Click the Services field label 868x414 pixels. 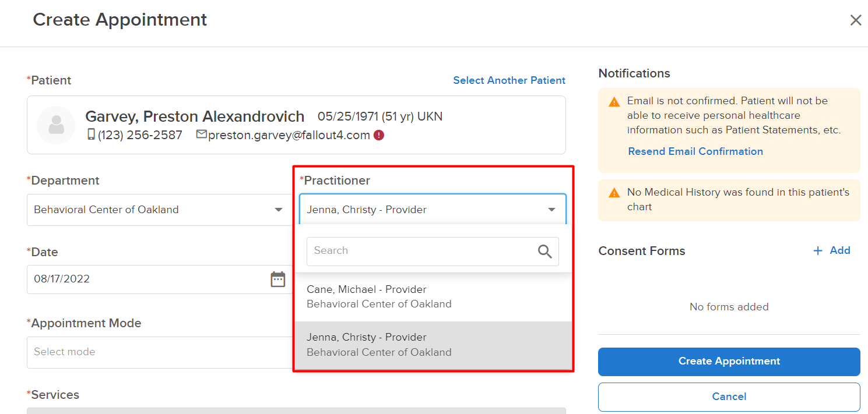coord(53,395)
